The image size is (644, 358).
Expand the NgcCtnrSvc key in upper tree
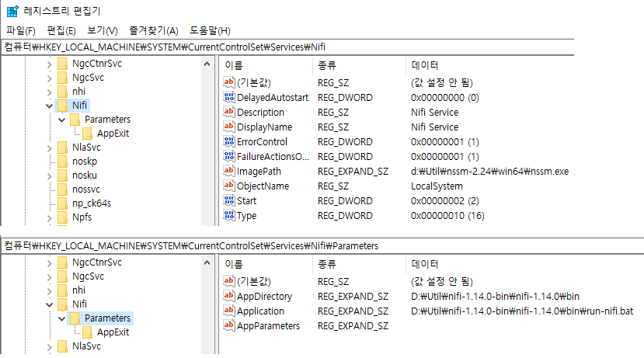click(x=49, y=64)
